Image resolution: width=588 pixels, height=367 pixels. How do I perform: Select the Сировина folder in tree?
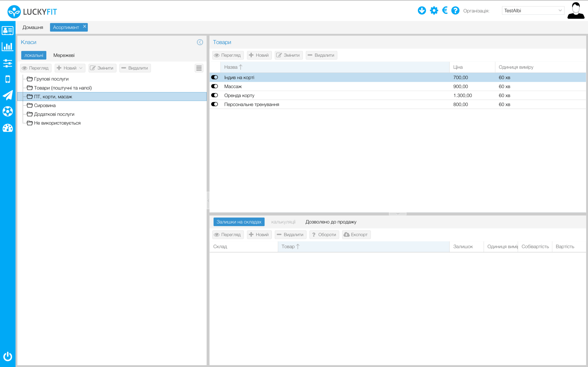point(45,106)
